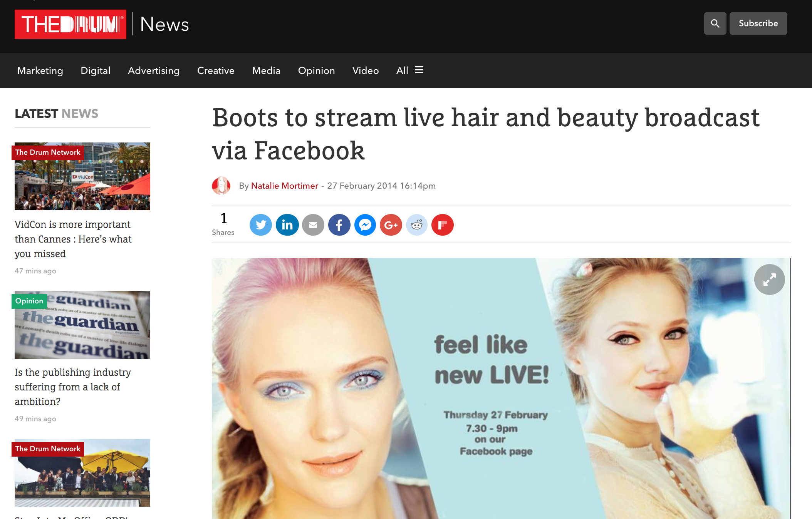Expand the article image to fullscreen

(769, 280)
